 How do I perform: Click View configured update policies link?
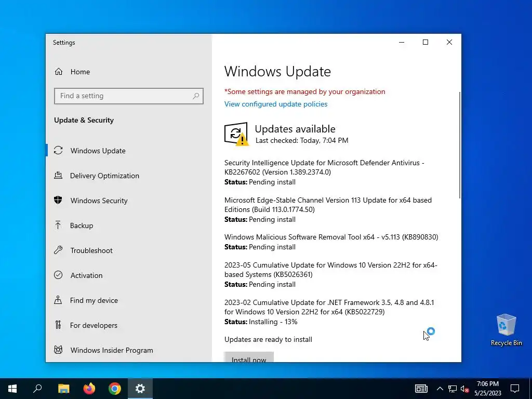[276, 104]
